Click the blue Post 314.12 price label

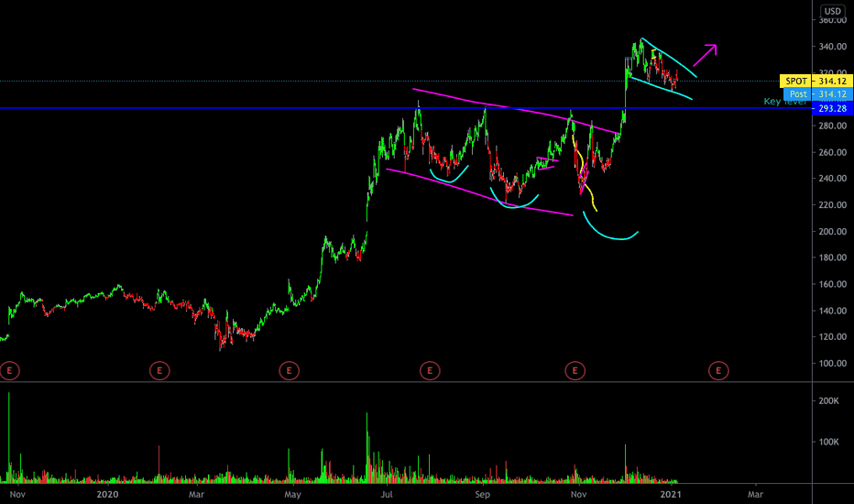click(818, 94)
